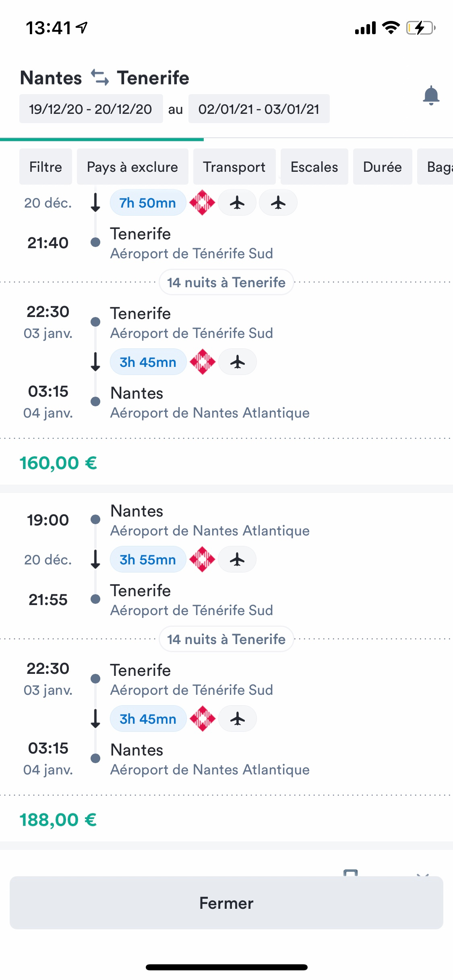Select the 188,00 € offer price
Screen dimensions: 453x980
pos(58,819)
